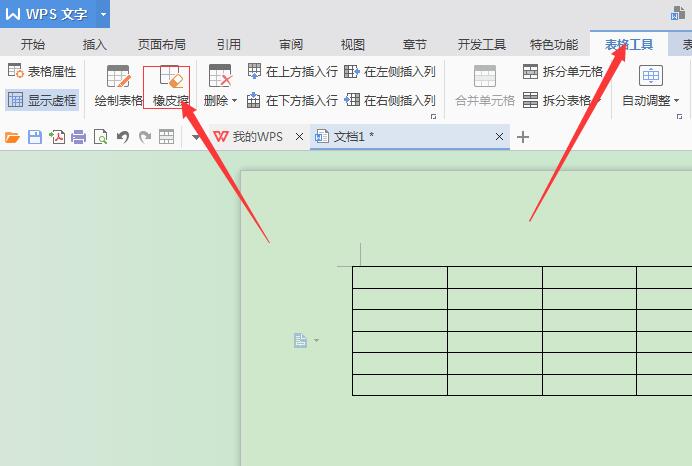The height and width of the screenshot is (466, 692).
Task: Click the 自动调整 auto-fit icon
Action: pos(651,76)
